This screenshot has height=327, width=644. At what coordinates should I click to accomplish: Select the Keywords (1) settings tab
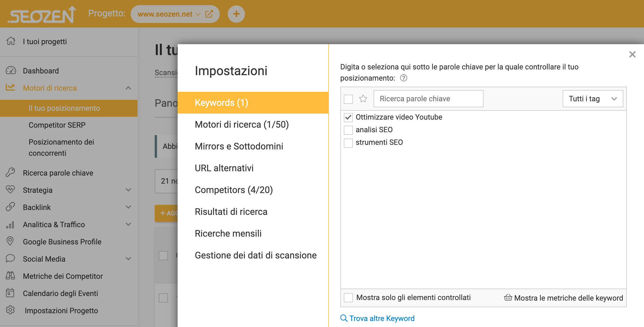pyautogui.click(x=253, y=103)
